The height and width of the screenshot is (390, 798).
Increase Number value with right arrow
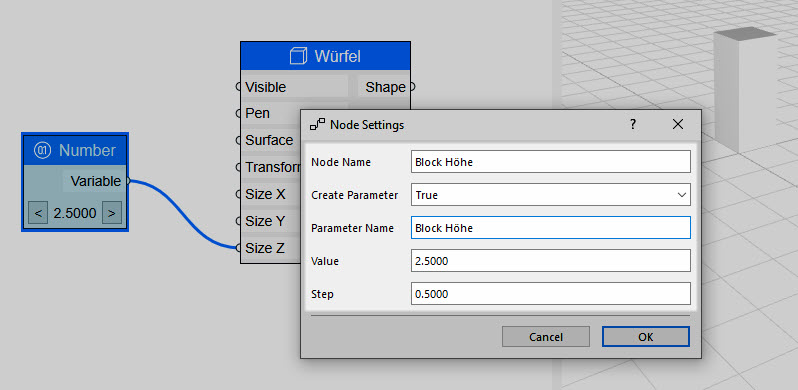point(112,213)
